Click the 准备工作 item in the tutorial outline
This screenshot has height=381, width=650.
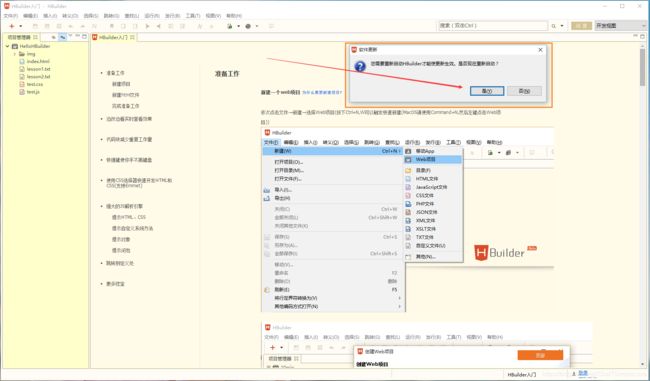(x=115, y=73)
